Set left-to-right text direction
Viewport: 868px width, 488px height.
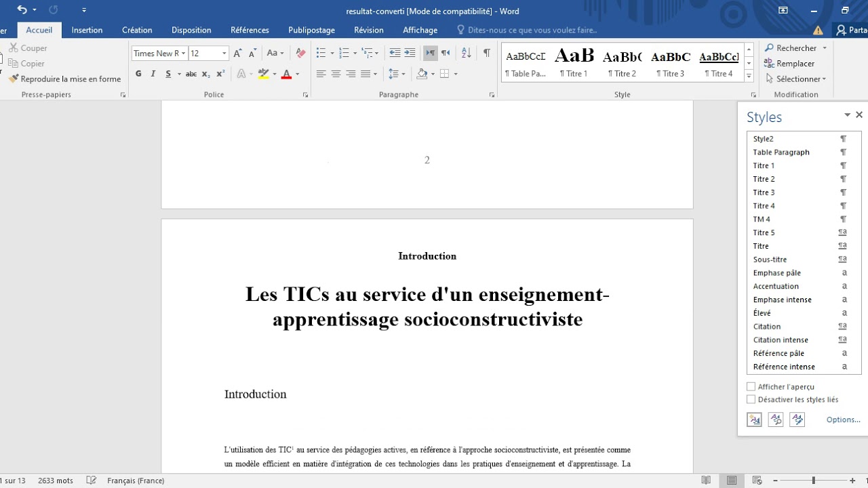point(430,53)
